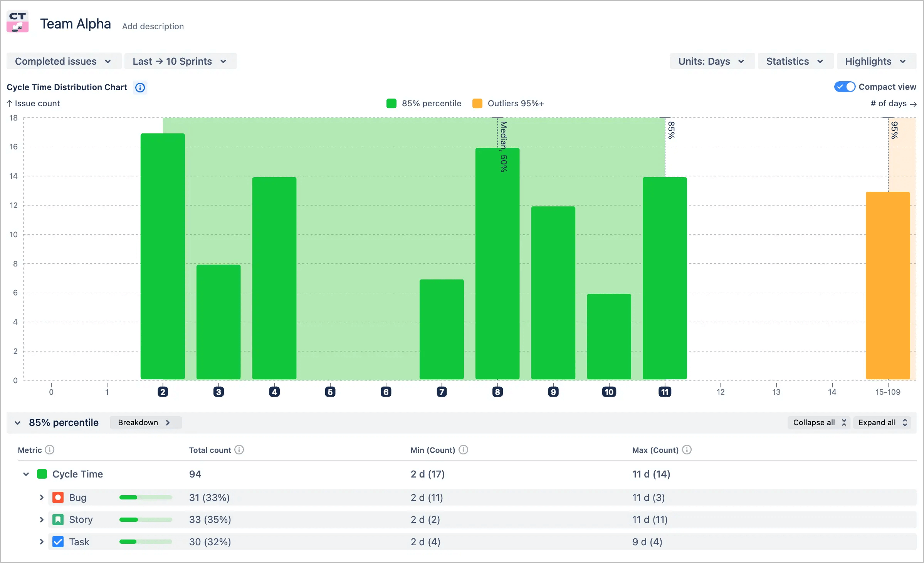Open the Breakdown panel
This screenshot has height=563, width=924.
coord(145,422)
